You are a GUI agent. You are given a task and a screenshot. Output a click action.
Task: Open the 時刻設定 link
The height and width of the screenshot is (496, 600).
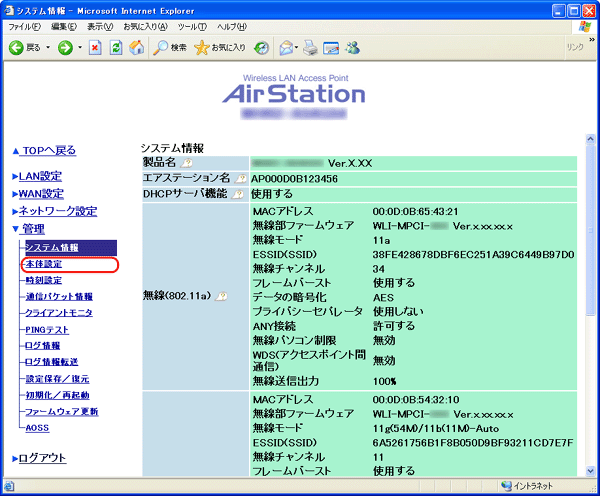(x=44, y=281)
